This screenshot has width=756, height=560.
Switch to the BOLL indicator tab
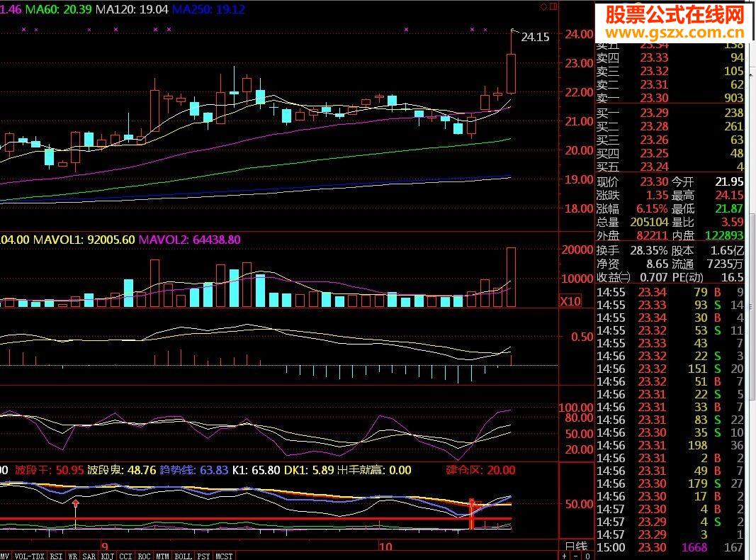(x=184, y=556)
